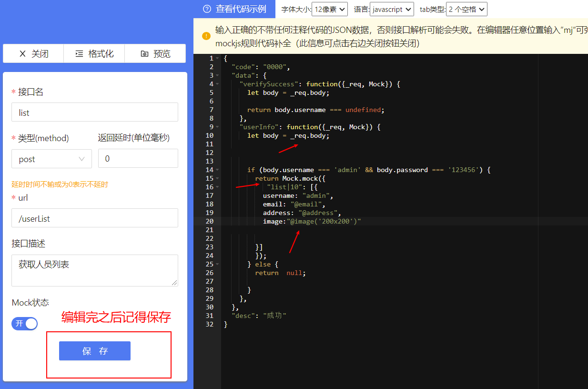The image size is (588, 389).
Task: Collapse the code fold arrow at line 3
Action: click(x=217, y=76)
